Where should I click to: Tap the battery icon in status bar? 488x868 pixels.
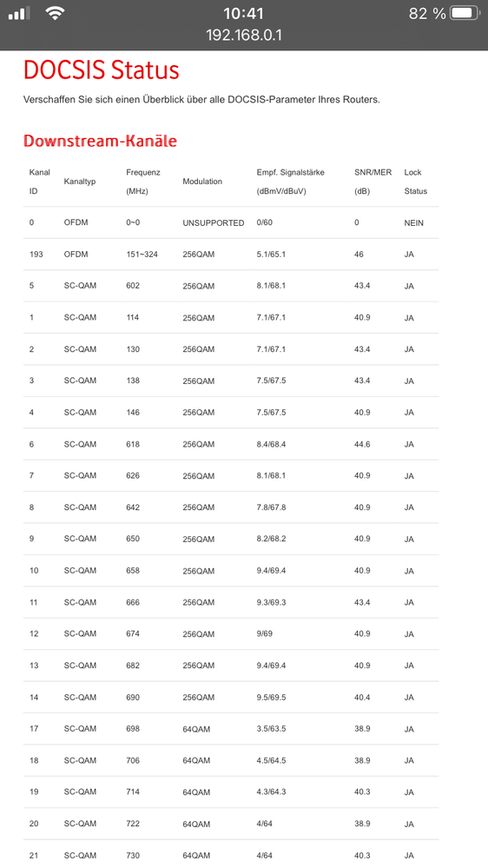465,13
